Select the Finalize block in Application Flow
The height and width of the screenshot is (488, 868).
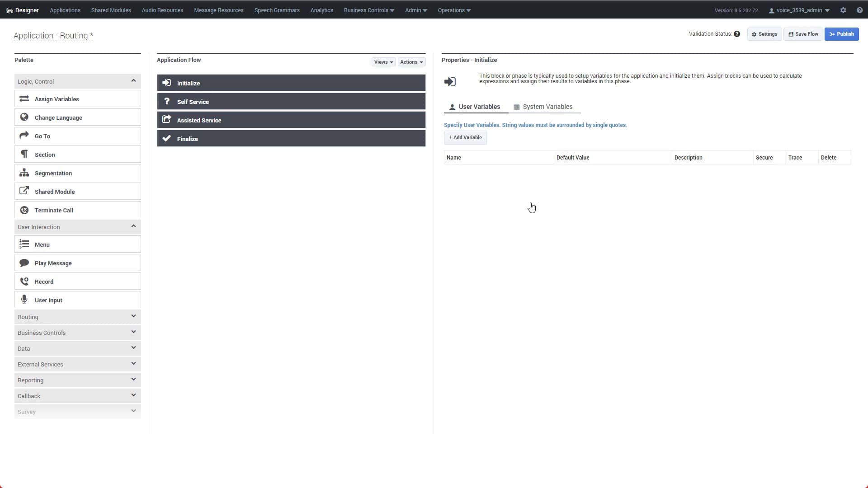pyautogui.click(x=291, y=138)
